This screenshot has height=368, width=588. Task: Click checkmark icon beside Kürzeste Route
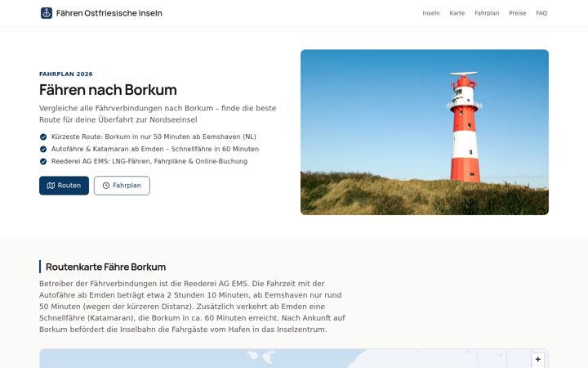(x=43, y=137)
